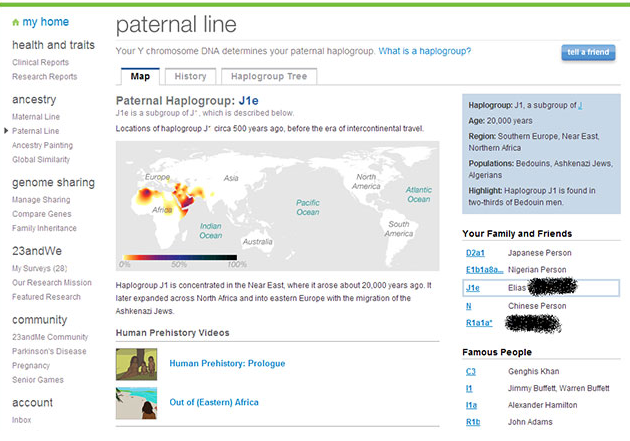The width and height of the screenshot is (630, 441).
Task: Click What is a haplogroup? link
Action: pyautogui.click(x=425, y=51)
